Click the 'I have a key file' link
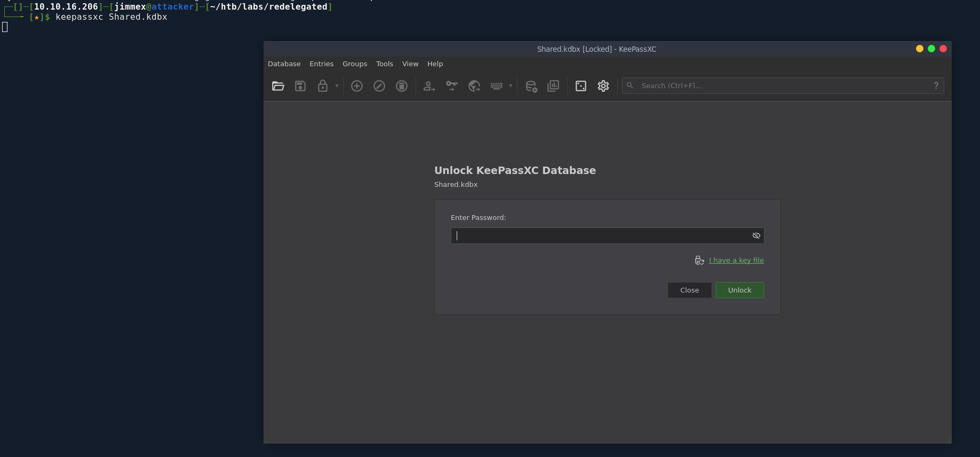980x457 pixels. [736, 261]
